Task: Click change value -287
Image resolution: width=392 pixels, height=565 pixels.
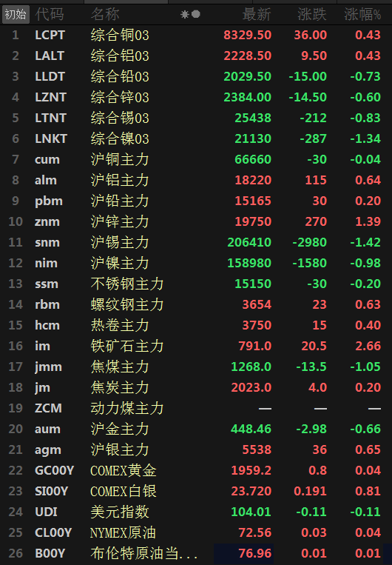Action: pos(313,138)
